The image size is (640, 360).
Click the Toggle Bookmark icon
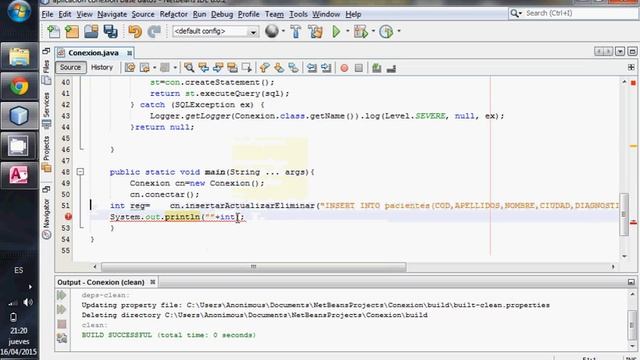(x=293, y=68)
